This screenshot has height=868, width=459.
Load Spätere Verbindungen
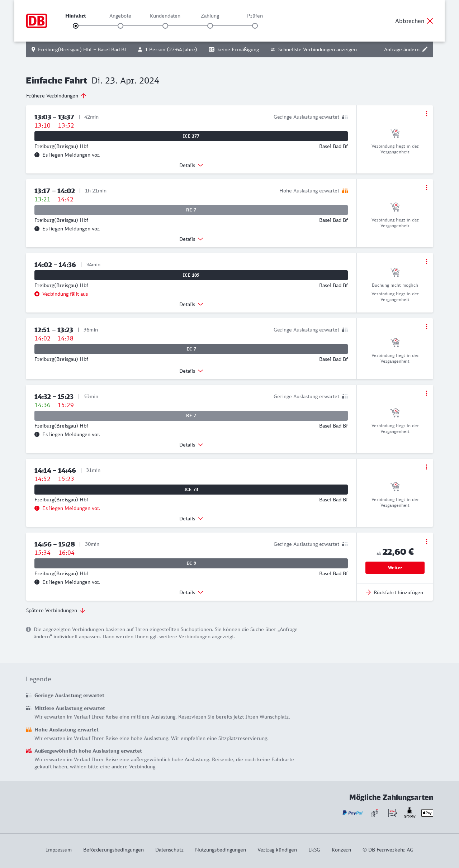pos(56,610)
